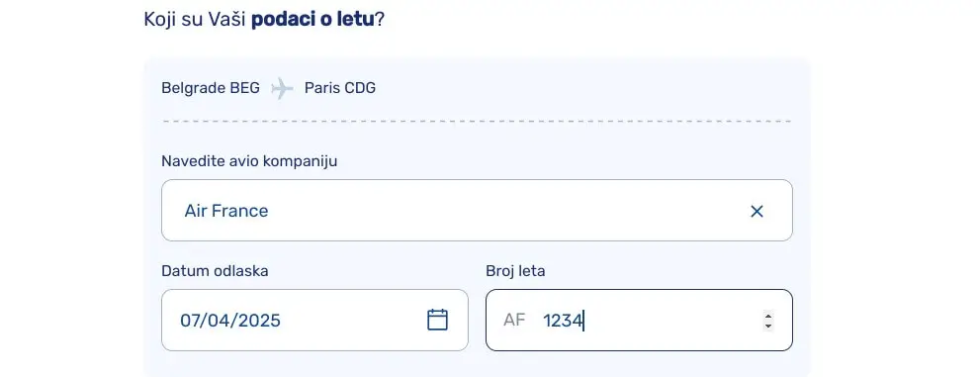Image resolution: width=980 pixels, height=377 pixels.
Task: Click the bold podaci o letu heading text
Action: [312, 20]
